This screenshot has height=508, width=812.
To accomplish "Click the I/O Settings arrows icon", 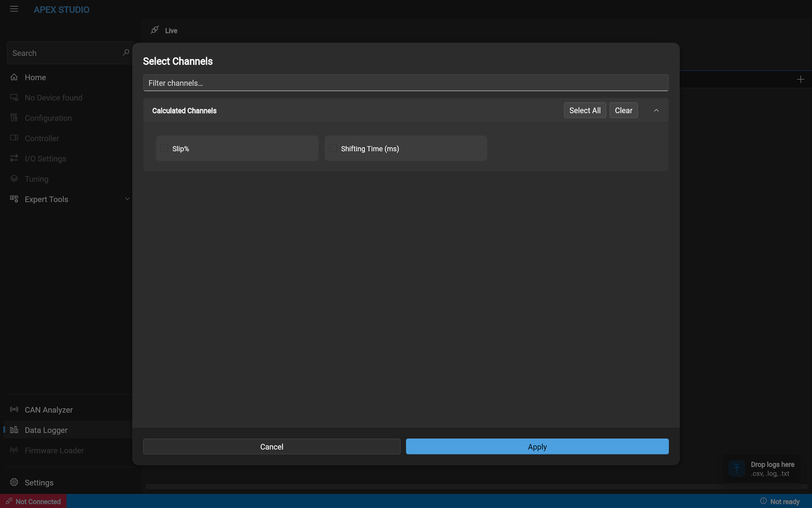I will coord(14,158).
